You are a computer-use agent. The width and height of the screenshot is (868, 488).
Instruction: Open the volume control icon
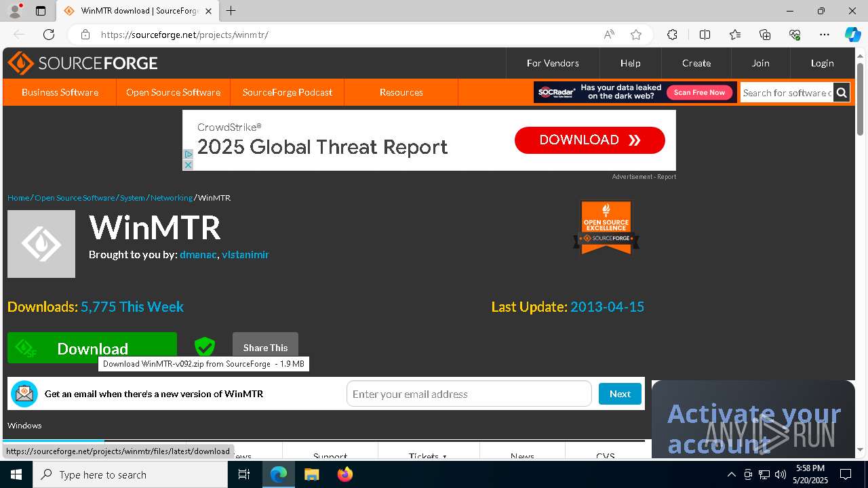click(x=781, y=474)
